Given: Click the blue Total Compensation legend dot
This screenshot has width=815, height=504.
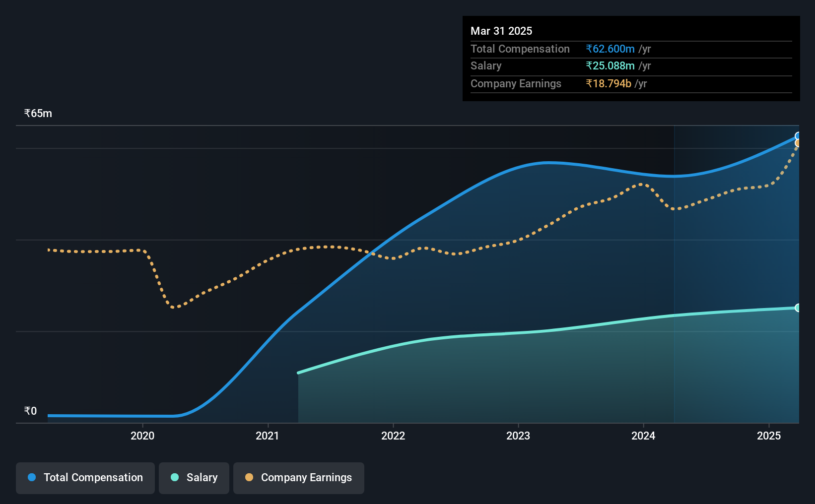Looking at the screenshot, I should 32,477.
